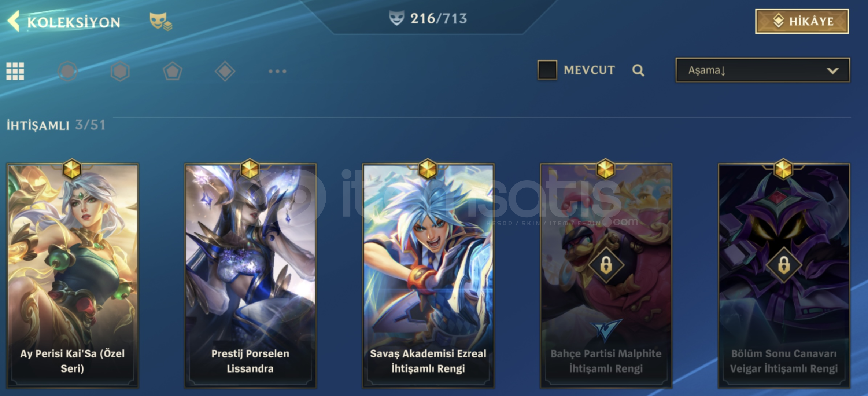The width and height of the screenshot is (868, 396).
Task: Go back with the Koleksiyon arrow
Action: click(x=14, y=21)
